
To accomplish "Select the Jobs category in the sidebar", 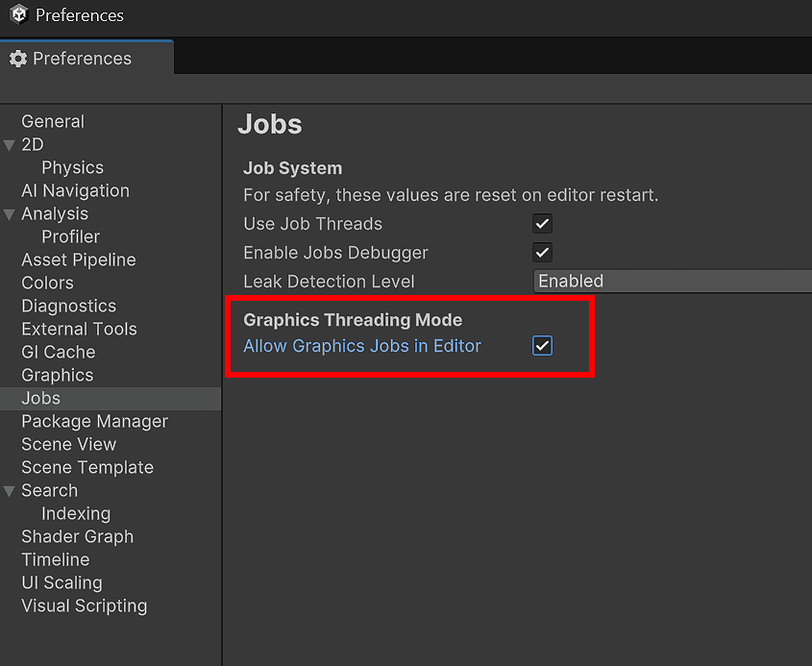I will 40,398.
